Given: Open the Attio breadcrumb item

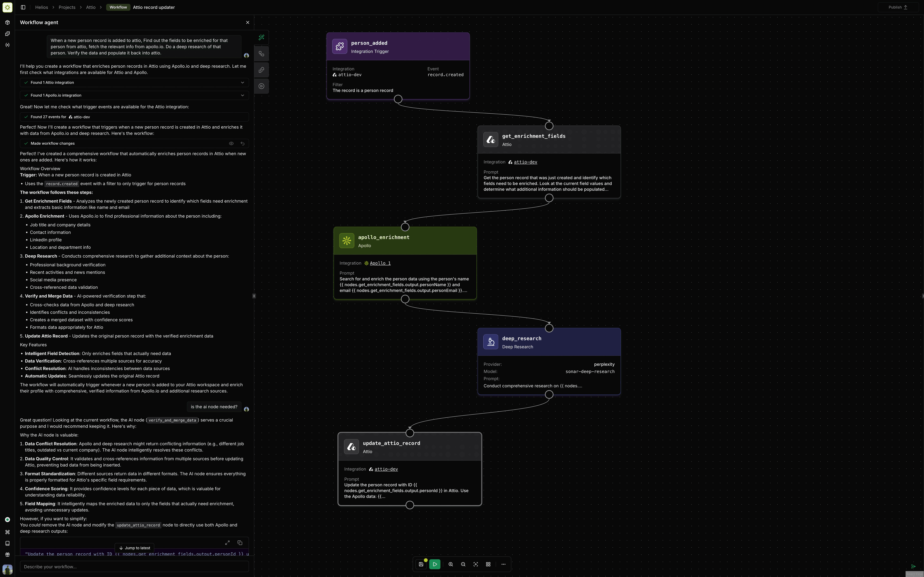Looking at the screenshot, I should [x=91, y=7].
